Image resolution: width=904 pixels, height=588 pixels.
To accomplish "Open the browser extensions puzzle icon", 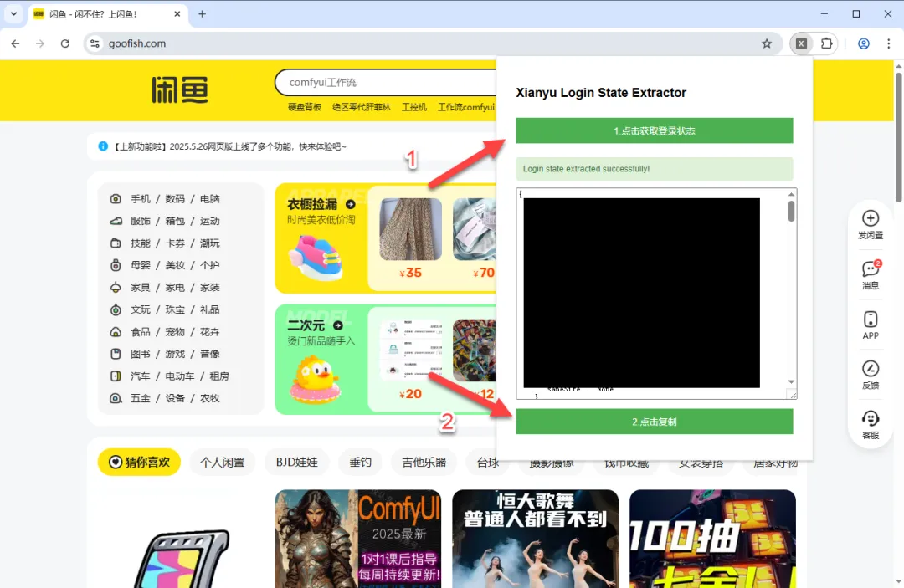I will pyautogui.click(x=826, y=43).
